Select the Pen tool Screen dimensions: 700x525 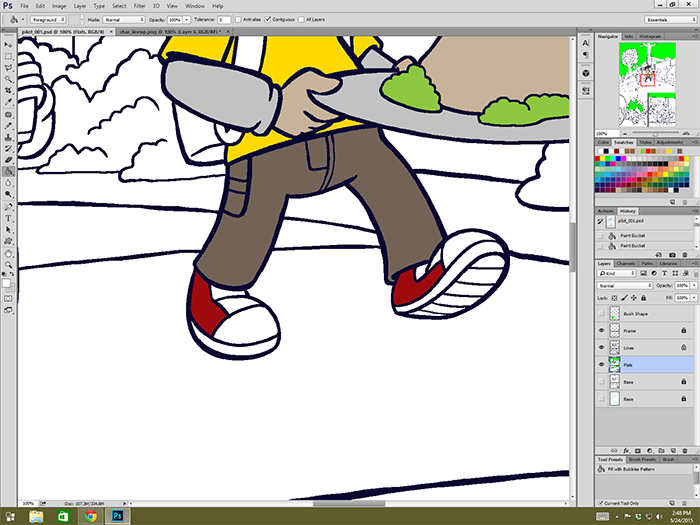[x=8, y=207]
